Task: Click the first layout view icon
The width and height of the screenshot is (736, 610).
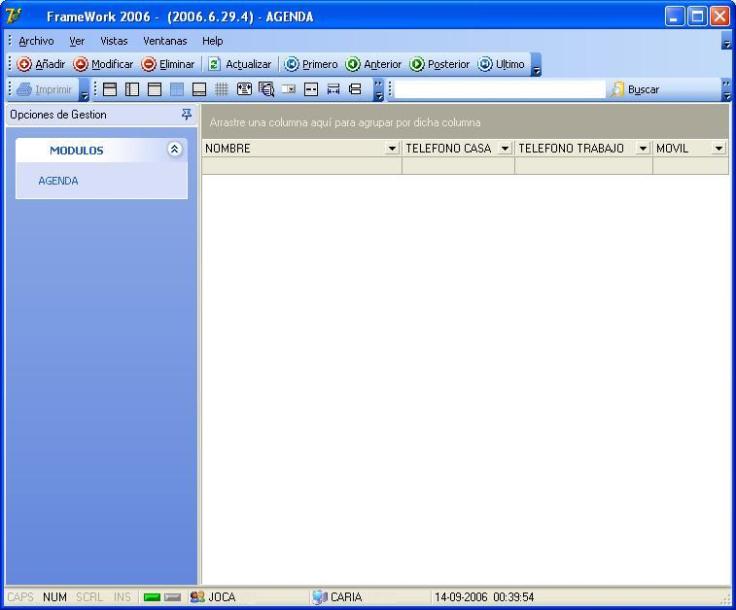Action: (x=110, y=90)
